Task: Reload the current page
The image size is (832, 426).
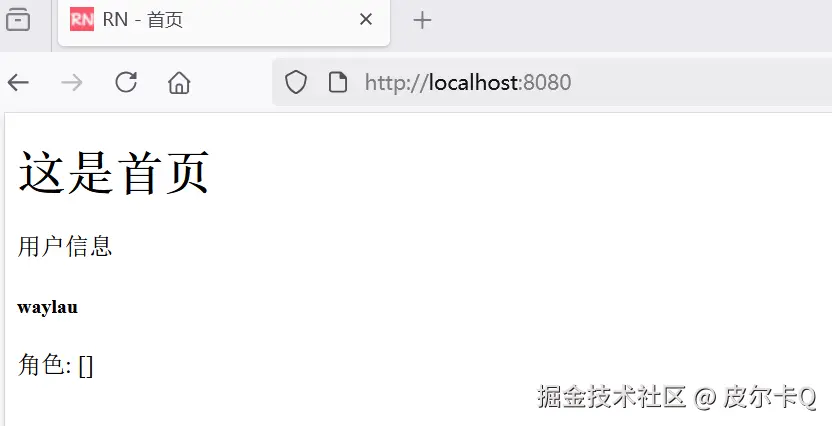Action: (x=126, y=82)
